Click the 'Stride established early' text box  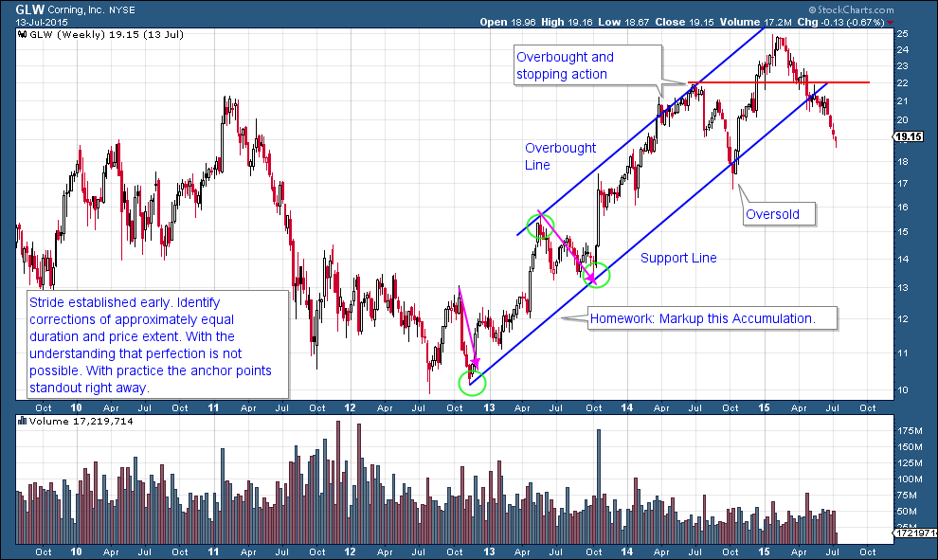pyautogui.click(x=158, y=345)
